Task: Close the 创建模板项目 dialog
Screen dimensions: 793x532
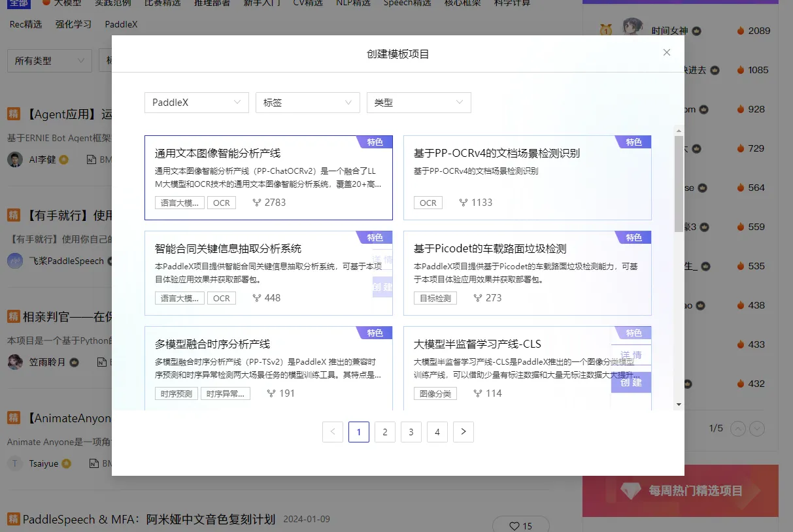Action: (666, 53)
